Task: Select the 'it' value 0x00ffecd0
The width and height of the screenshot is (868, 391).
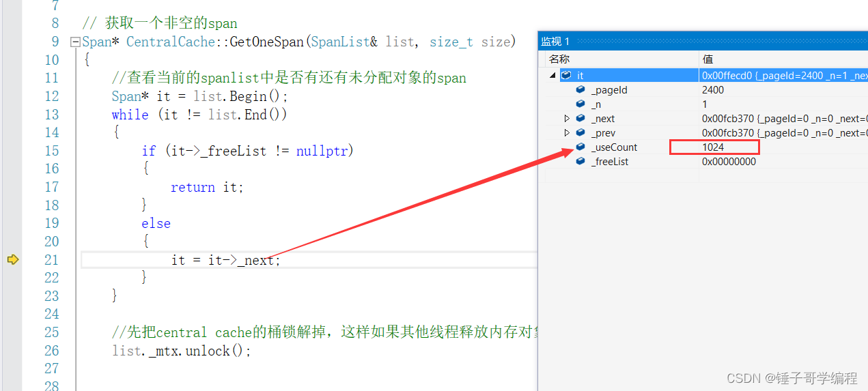Action: tap(728, 76)
